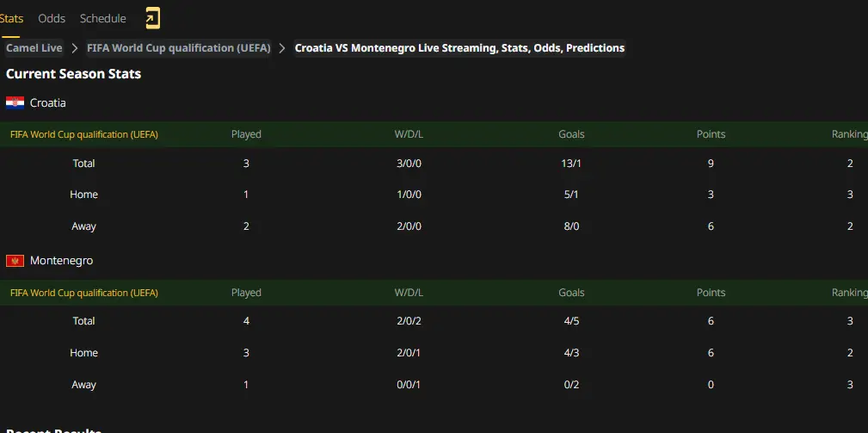
Task: Open FIFA World Cup qualification (UEFA) breadcrumb
Action: tap(179, 48)
